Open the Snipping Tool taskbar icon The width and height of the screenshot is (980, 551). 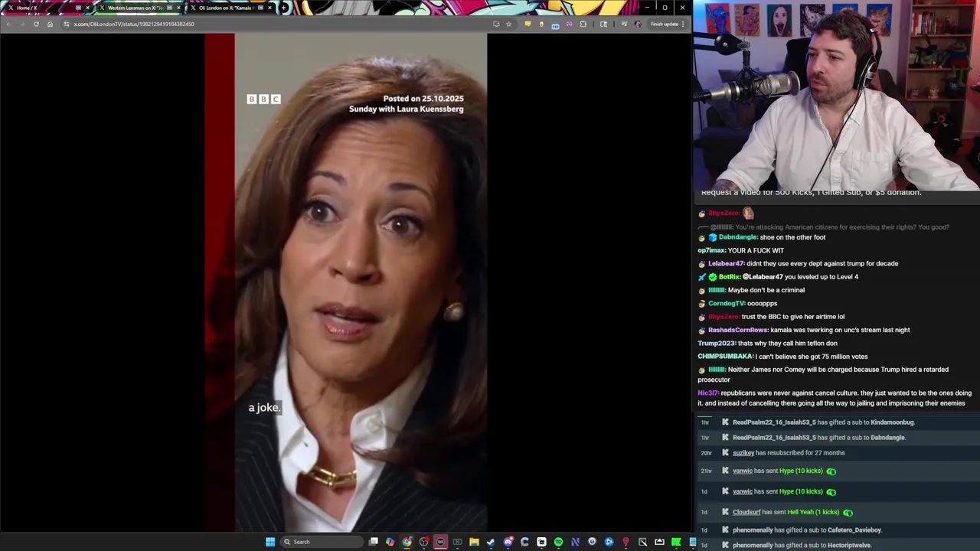(x=642, y=542)
